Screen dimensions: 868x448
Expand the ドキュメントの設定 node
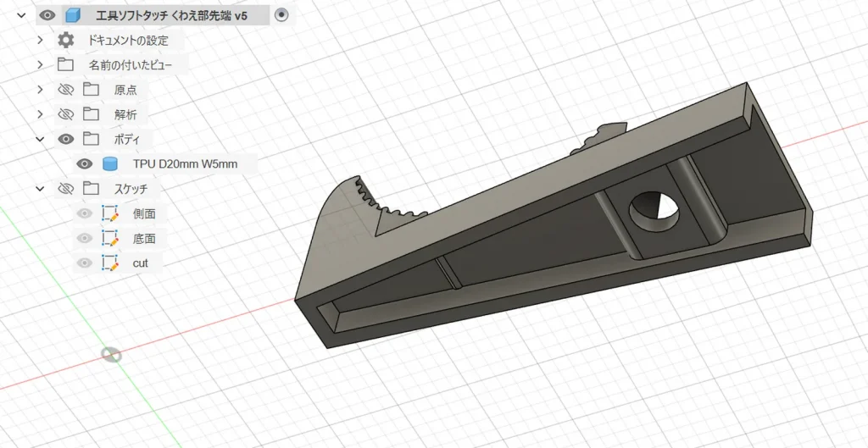[40, 40]
